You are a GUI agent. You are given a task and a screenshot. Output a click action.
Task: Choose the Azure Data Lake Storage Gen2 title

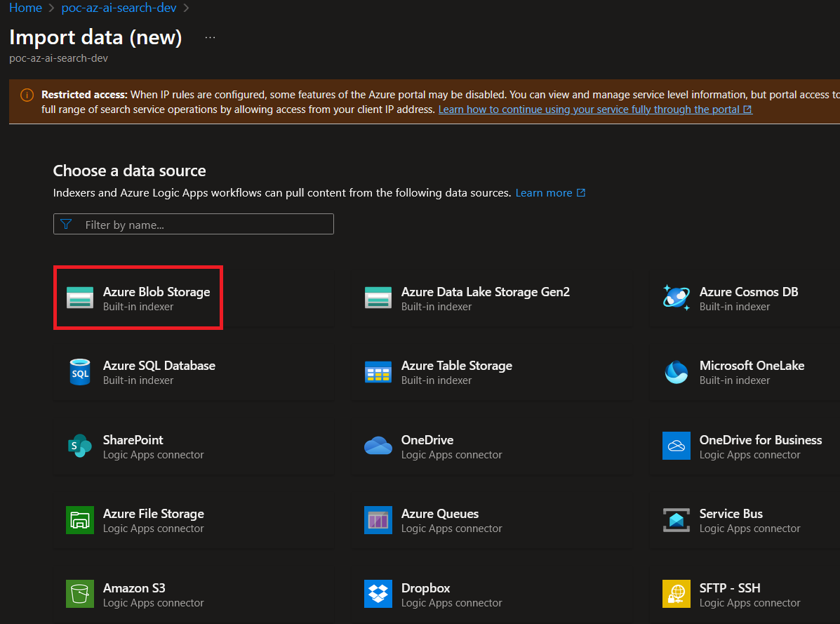(x=486, y=291)
